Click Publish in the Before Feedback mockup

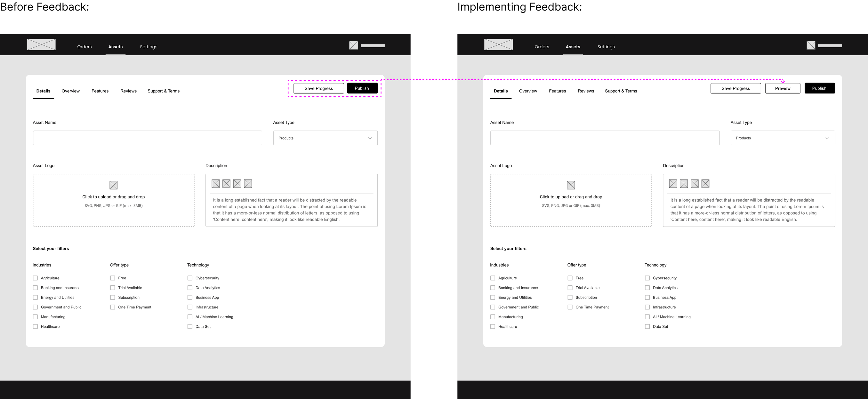point(362,88)
